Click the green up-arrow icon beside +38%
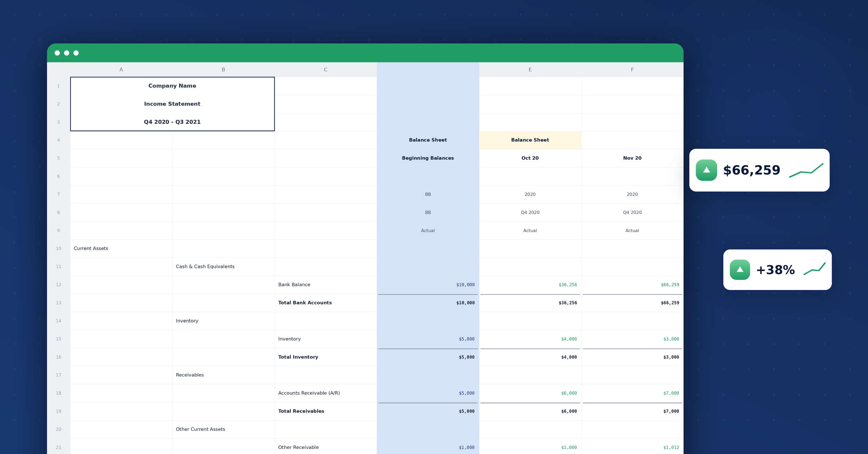Image resolution: width=868 pixels, height=454 pixels. click(x=740, y=270)
